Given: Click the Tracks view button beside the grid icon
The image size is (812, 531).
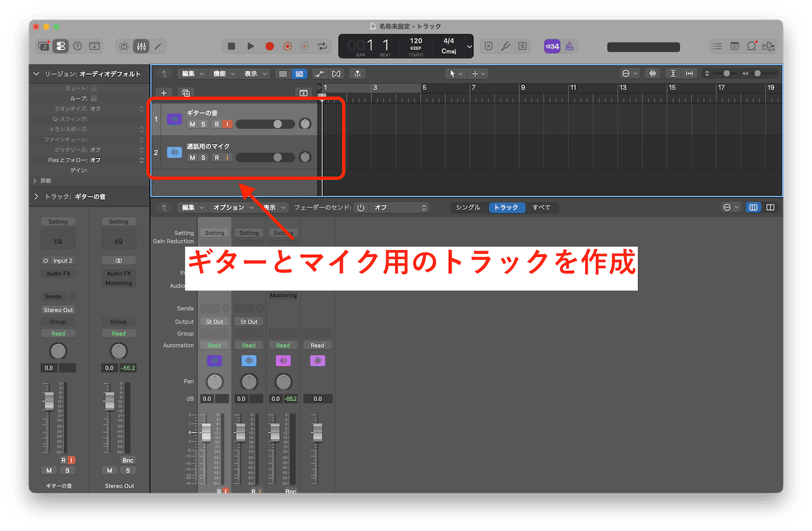Looking at the screenshot, I should [299, 74].
